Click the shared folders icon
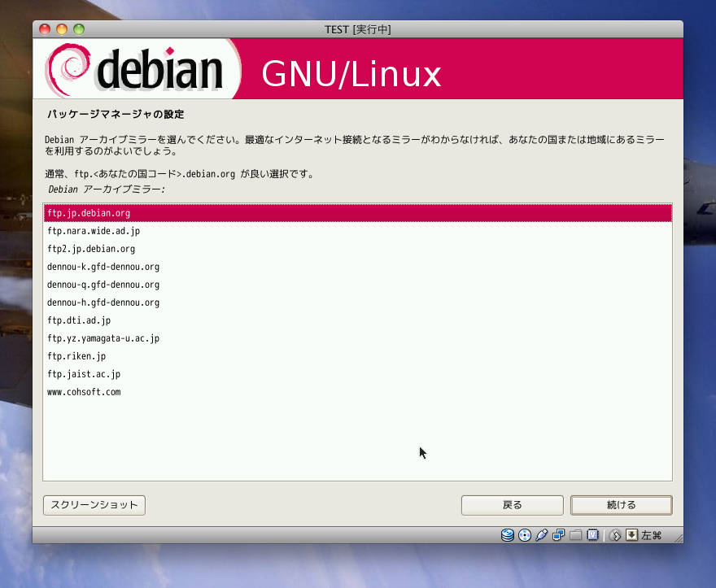Image resolution: width=716 pixels, height=588 pixels. pyautogui.click(x=575, y=535)
